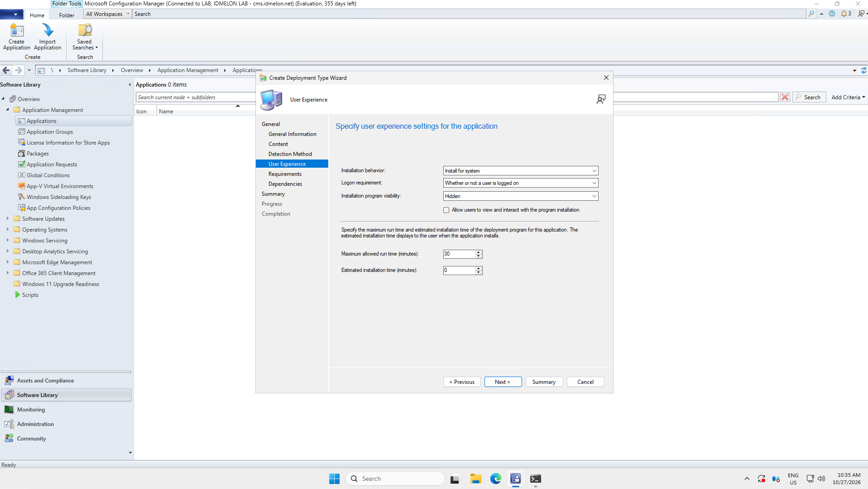Switch to the Folder ribbon tab
This screenshot has width=868, height=489.
pyautogui.click(x=67, y=15)
